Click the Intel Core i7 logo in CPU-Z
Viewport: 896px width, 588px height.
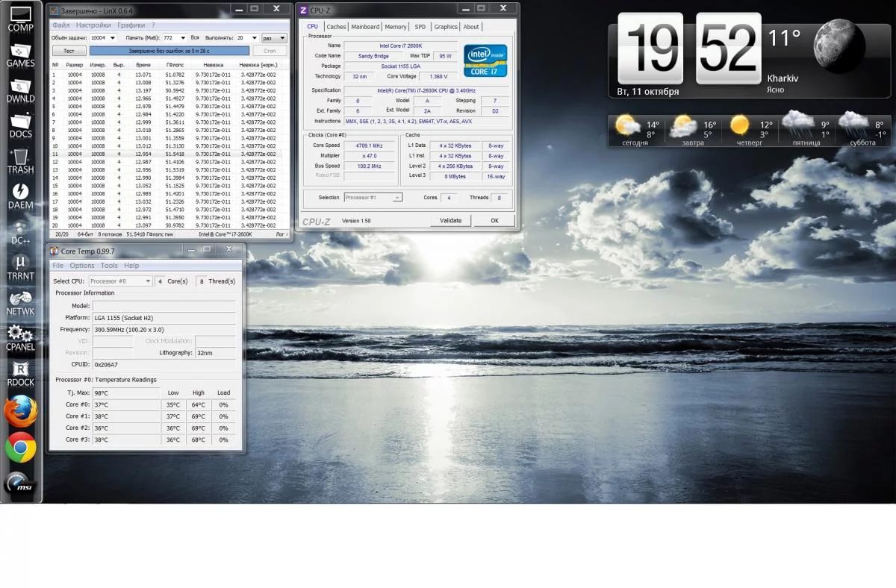(485, 60)
